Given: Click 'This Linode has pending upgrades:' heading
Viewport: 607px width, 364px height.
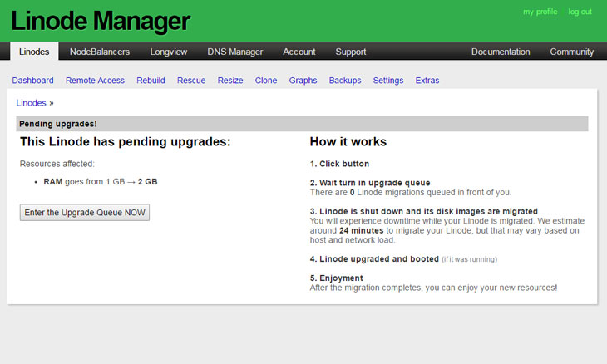Looking at the screenshot, I should coord(126,141).
